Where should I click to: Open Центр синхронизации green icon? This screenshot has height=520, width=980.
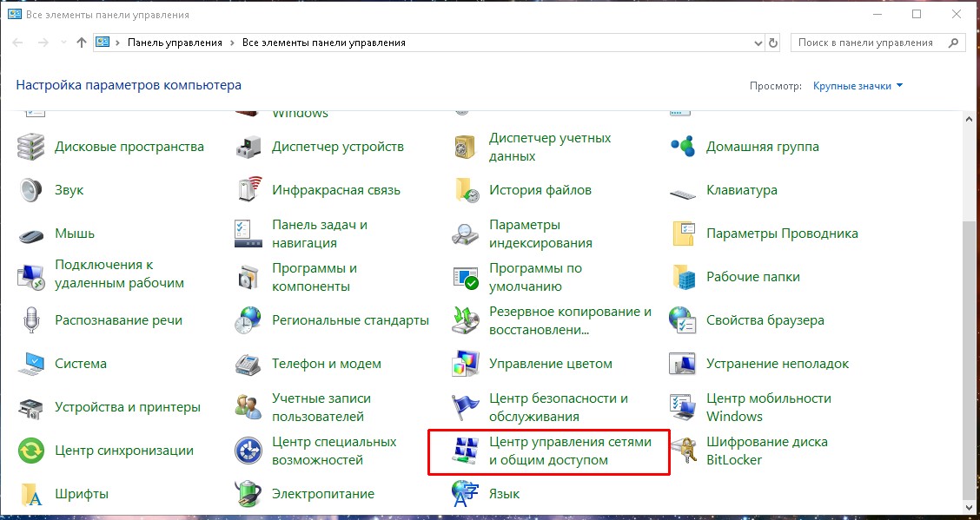point(30,450)
